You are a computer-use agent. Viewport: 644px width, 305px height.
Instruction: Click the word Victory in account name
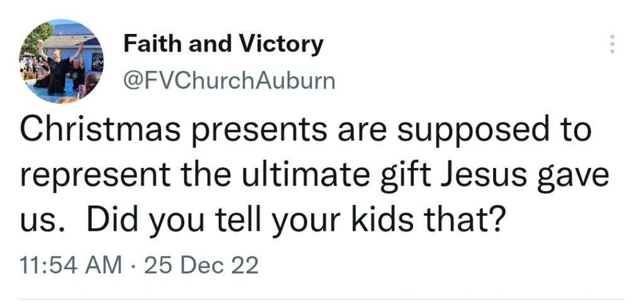[281, 45]
